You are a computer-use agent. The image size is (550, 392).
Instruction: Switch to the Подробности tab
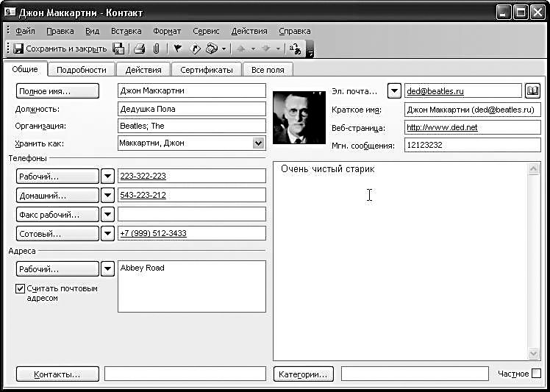(81, 70)
